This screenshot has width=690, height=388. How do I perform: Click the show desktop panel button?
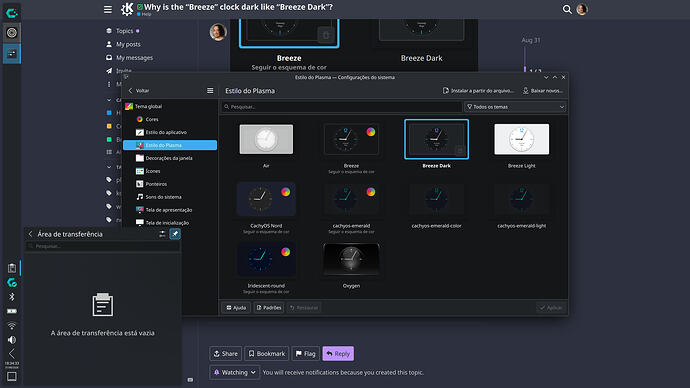click(12, 377)
